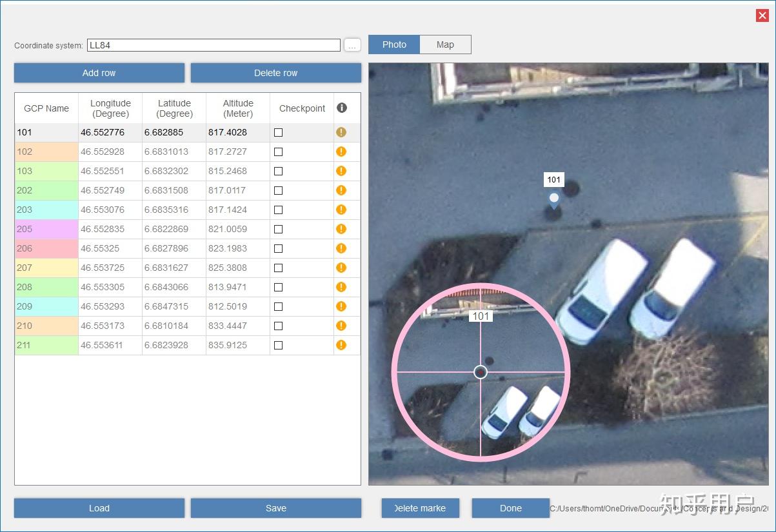Click the info icon in table header

342,108
